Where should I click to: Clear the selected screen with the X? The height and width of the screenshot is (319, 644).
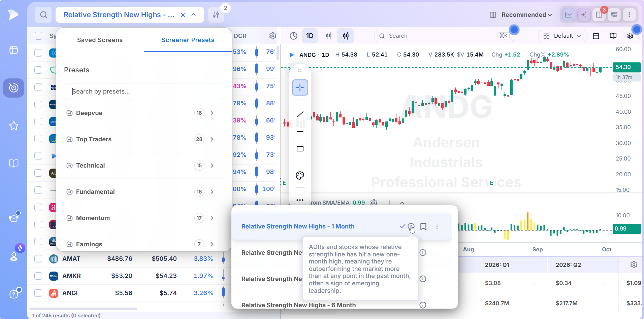(183, 15)
